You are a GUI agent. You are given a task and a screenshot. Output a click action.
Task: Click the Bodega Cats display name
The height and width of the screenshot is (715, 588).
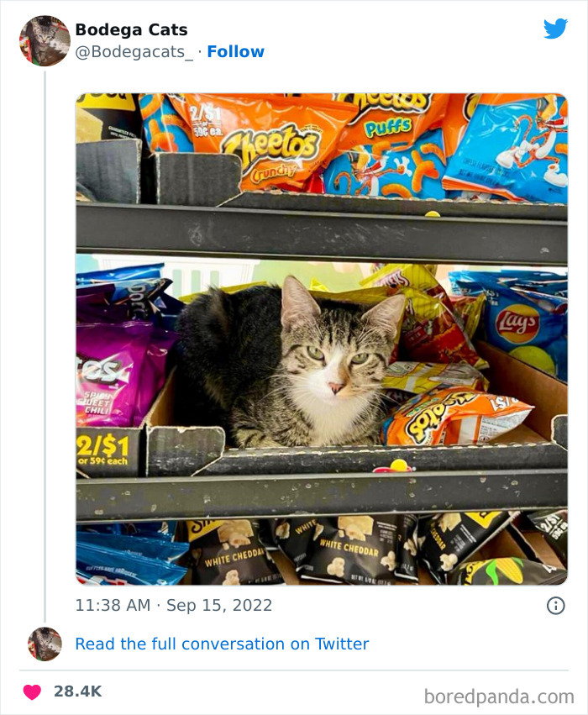(x=131, y=28)
